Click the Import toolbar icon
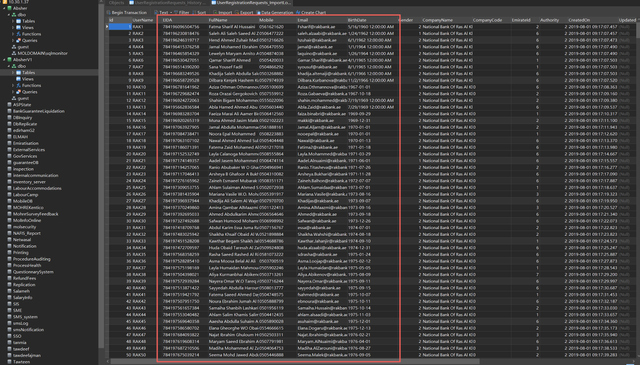The height and width of the screenshot is (365, 640). click(215, 13)
